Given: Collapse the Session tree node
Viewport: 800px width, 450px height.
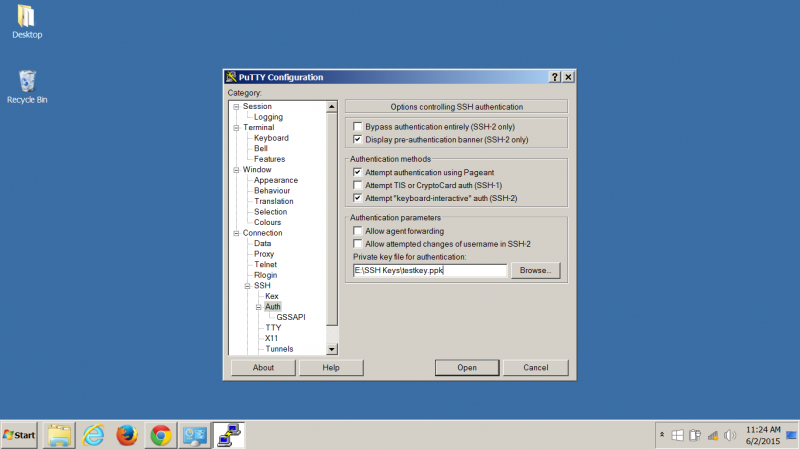Looking at the screenshot, I should (x=236, y=107).
